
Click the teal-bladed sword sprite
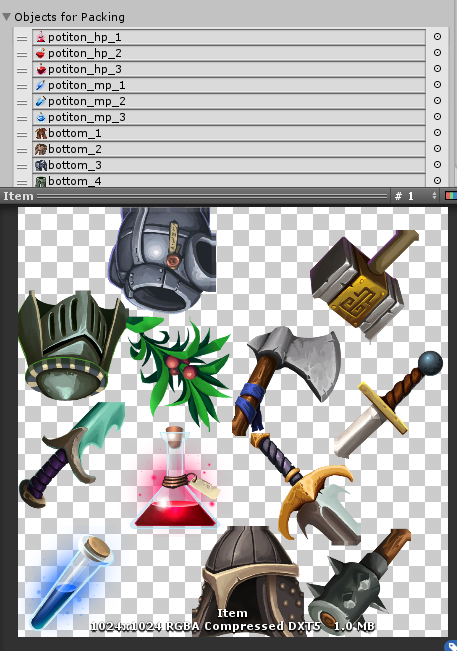(x=72, y=455)
